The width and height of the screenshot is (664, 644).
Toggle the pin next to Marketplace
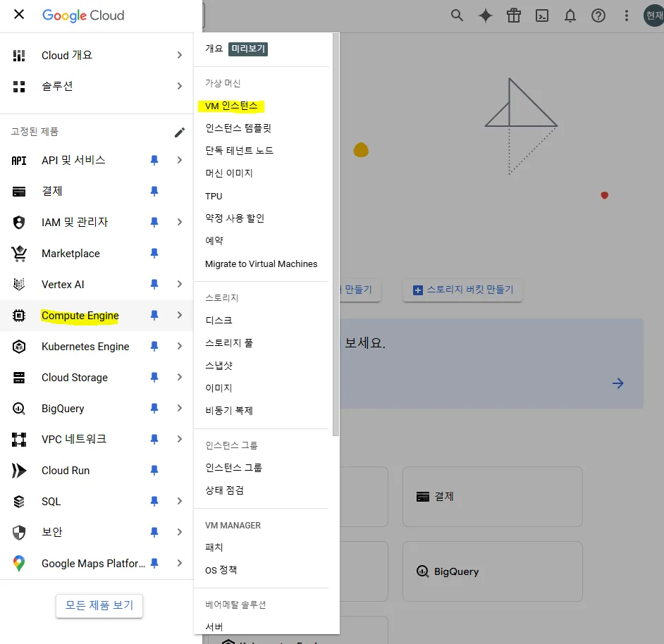click(154, 254)
